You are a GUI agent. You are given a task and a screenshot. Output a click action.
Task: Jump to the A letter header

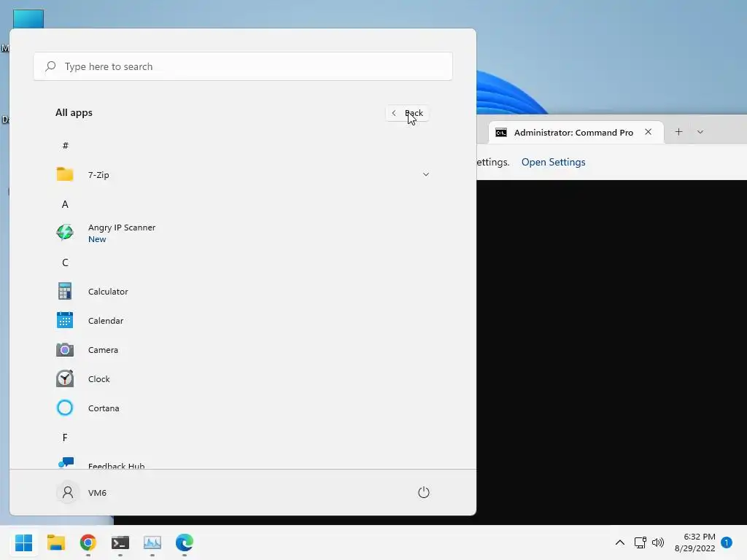tap(65, 204)
